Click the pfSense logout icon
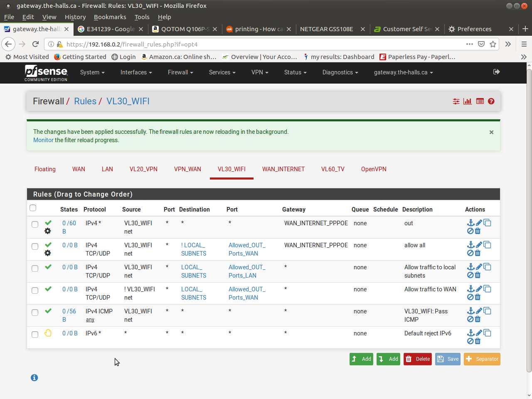The width and height of the screenshot is (532, 399). pos(496,72)
